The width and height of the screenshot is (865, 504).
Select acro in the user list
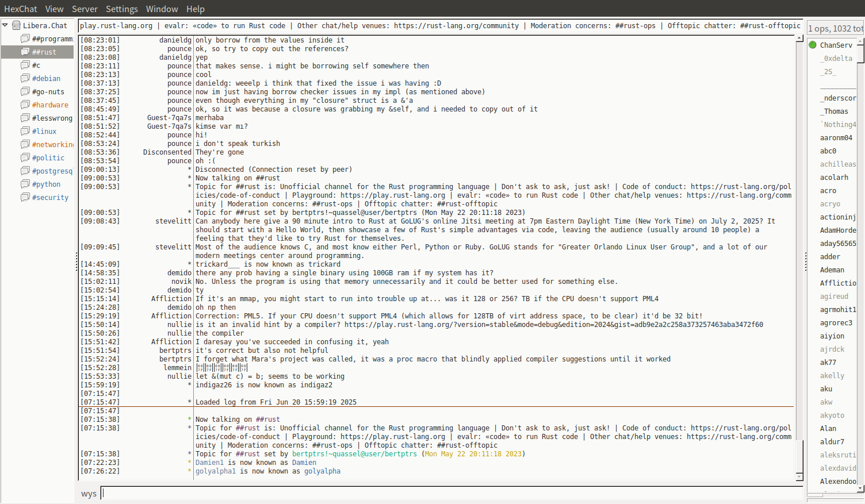(x=828, y=190)
